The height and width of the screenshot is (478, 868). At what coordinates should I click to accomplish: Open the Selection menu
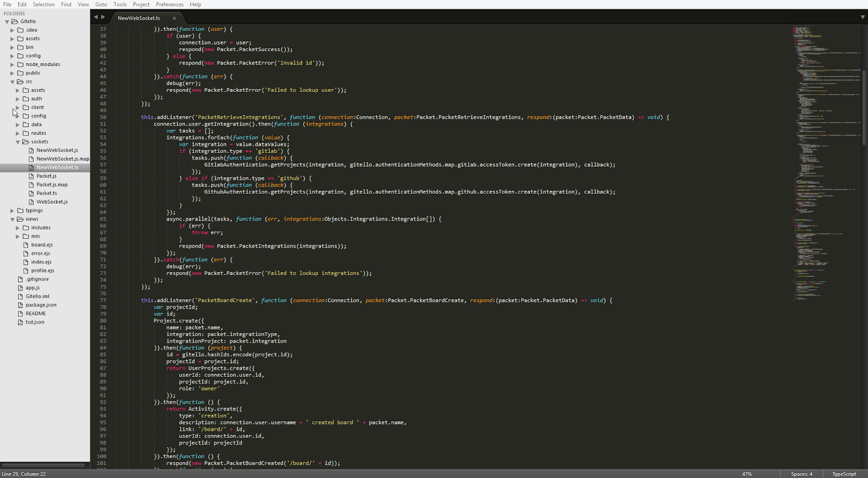(43, 4)
